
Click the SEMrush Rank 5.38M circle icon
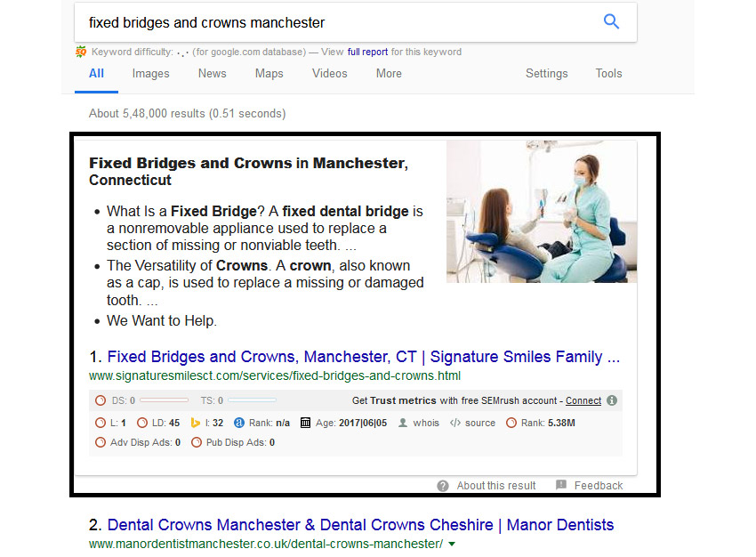(511, 423)
